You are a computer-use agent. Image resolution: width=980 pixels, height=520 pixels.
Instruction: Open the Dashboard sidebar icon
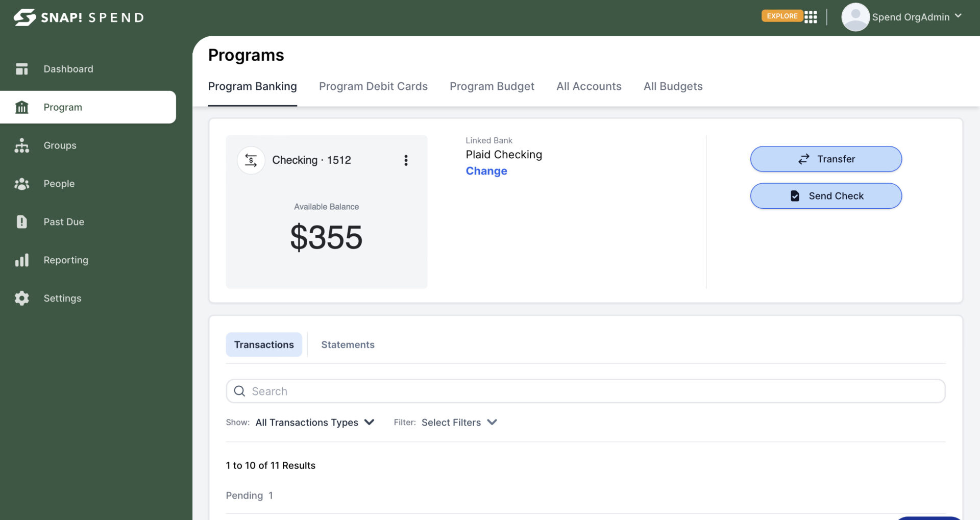22,68
